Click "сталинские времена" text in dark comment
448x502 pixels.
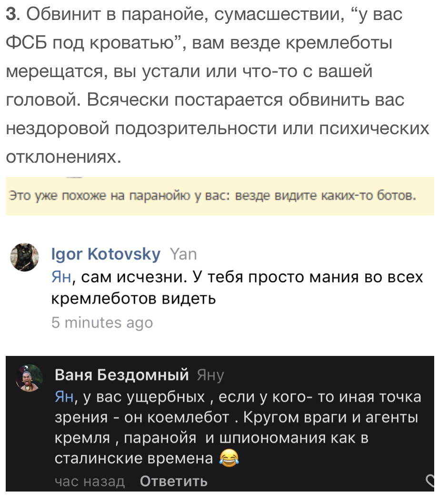coord(134,458)
